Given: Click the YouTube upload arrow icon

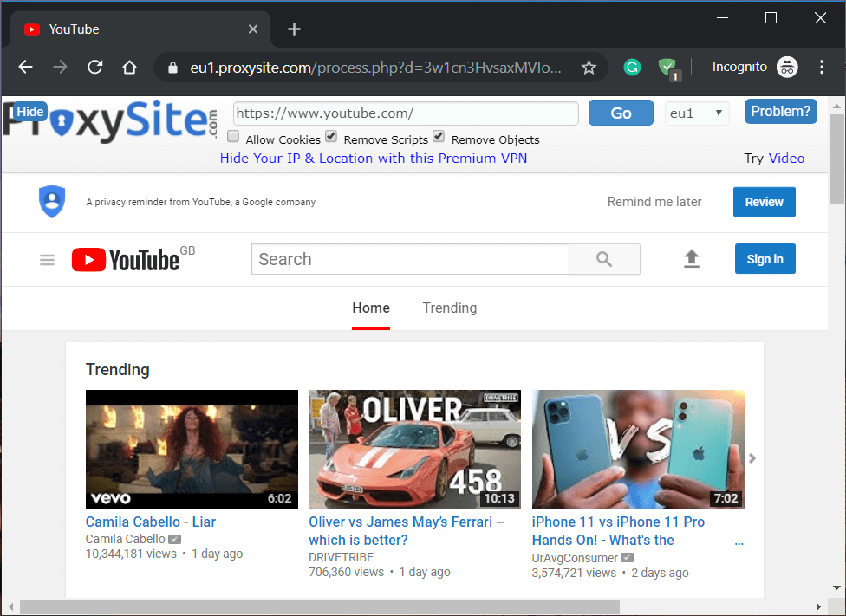Looking at the screenshot, I should point(691,259).
